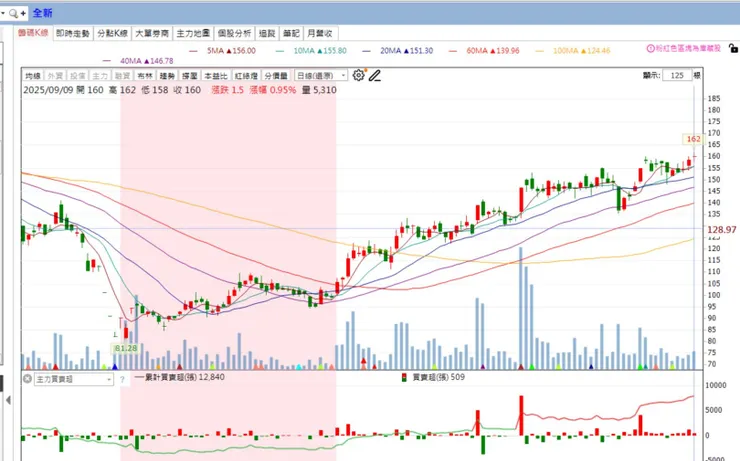Image resolution: width=740 pixels, height=461 pixels.
Task: Click the magnifier search icon
Action: point(13,13)
